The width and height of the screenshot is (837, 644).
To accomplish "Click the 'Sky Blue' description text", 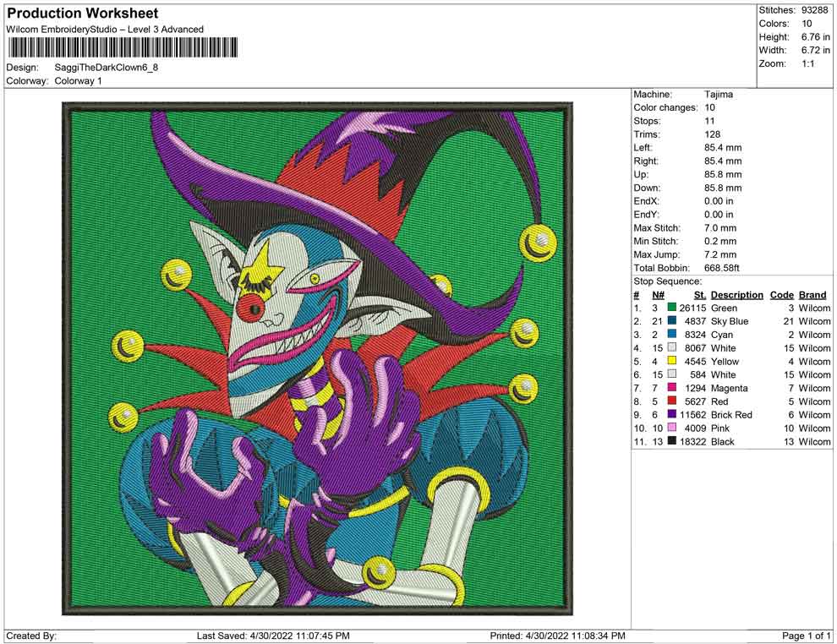I will pyautogui.click(x=729, y=321).
